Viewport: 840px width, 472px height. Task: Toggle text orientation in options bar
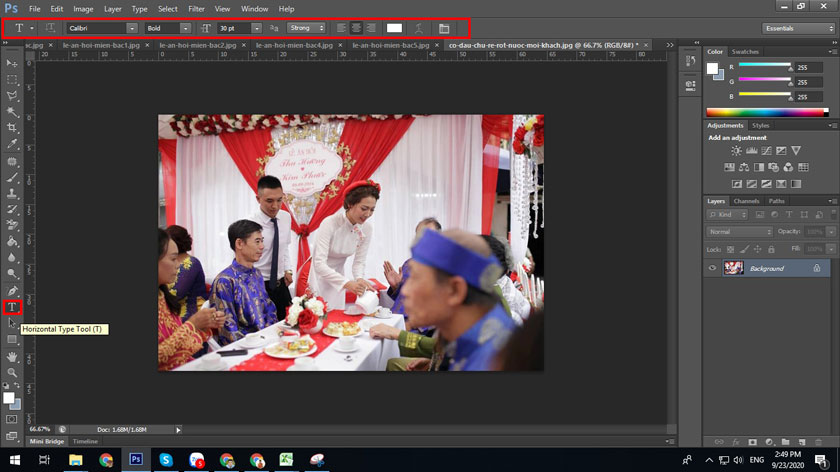[x=50, y=28]
